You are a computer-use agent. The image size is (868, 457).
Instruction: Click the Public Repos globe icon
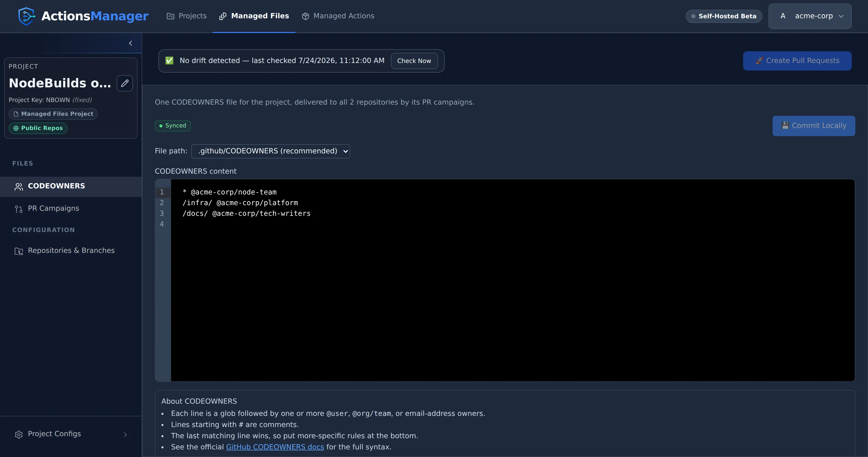[x=16, y=128]
